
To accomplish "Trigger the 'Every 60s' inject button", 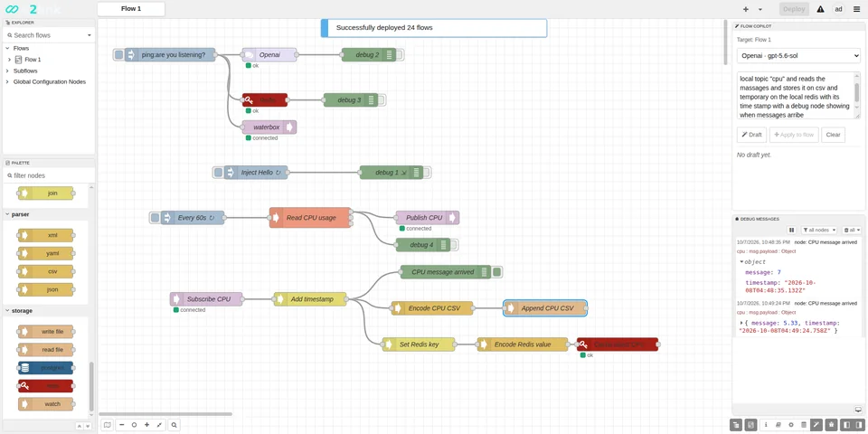I will pyautogui.click(x=155, y=218).
